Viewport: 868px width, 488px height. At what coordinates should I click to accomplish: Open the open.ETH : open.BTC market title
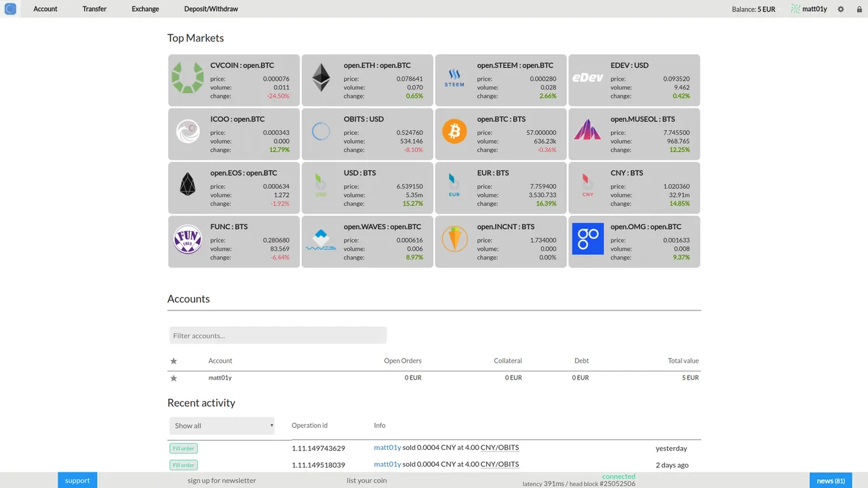pyautogui.click(x=377, y=65)
